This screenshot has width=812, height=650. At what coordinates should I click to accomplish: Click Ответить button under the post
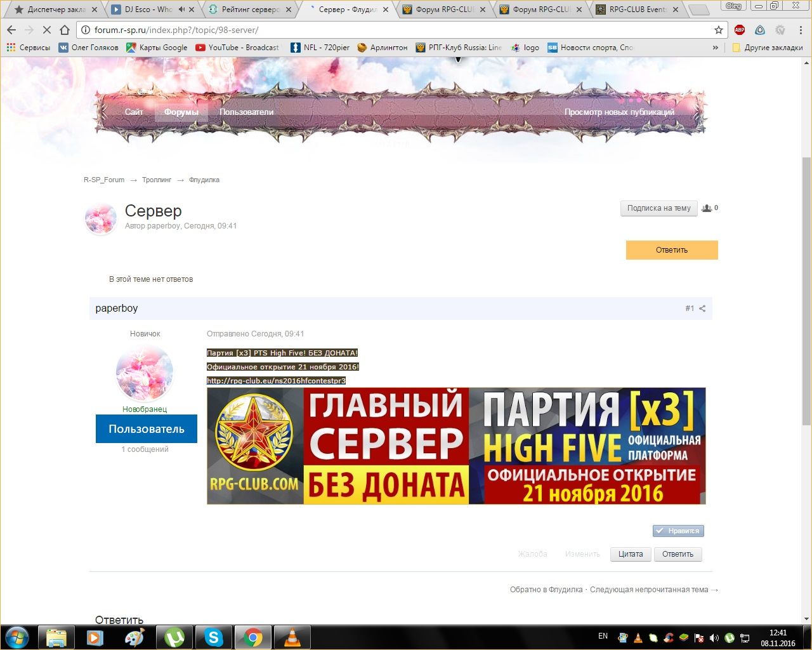(x=678, y=554)
